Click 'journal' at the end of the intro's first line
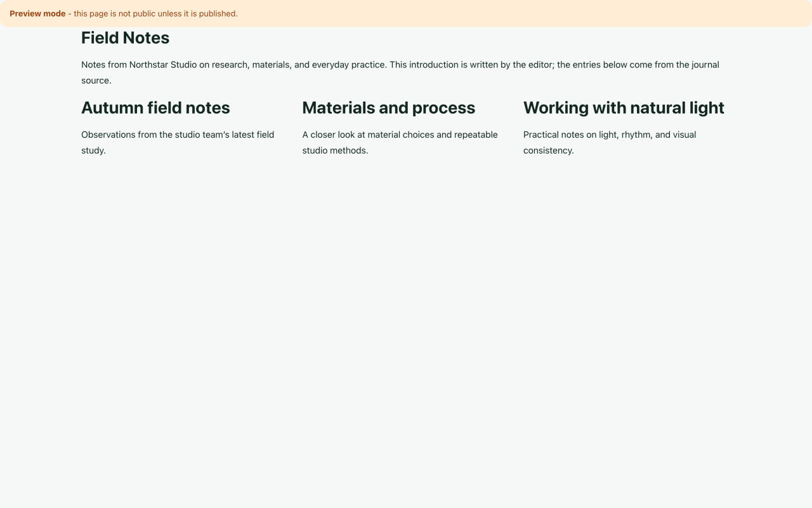The height and width of the screenshot is (508, 812). [705, 65]
